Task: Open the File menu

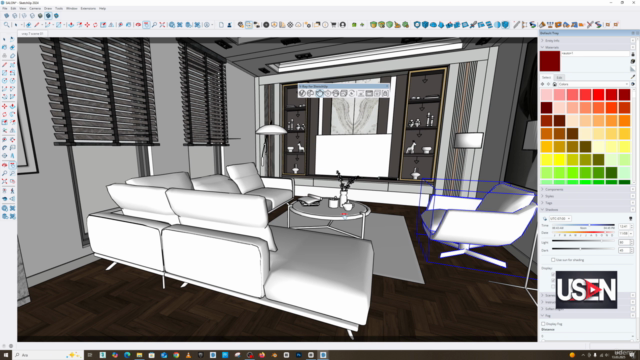Action: tap(5, 8)
